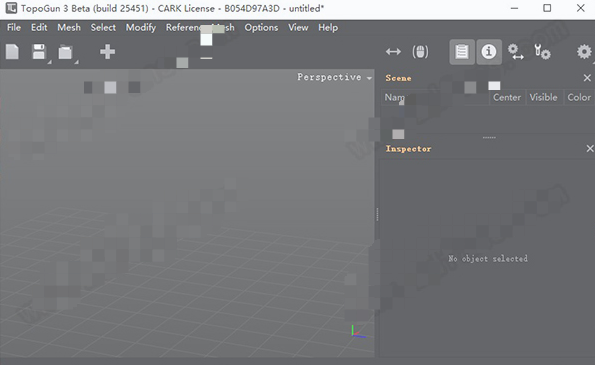Toggle the Inspector info icon
Screen dimensions: 595x365
(x=489, y=52)
